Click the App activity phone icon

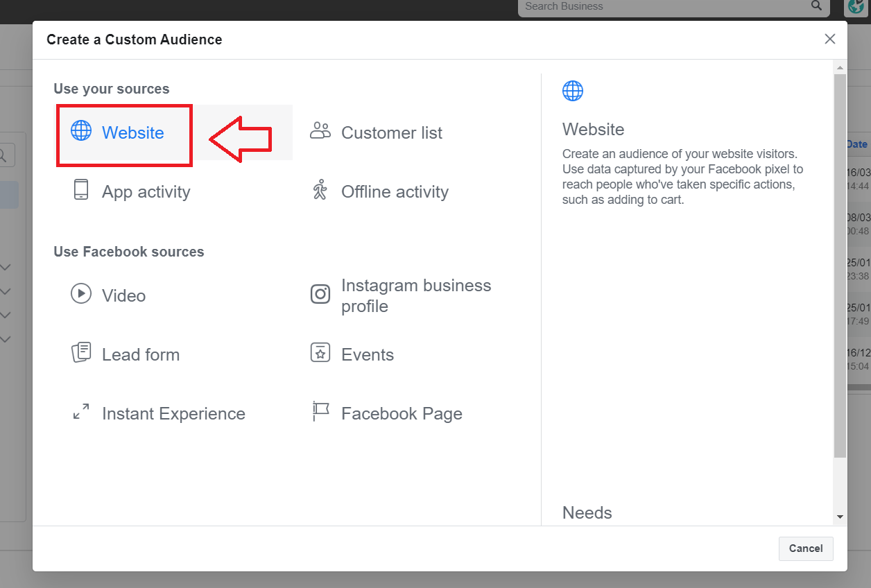click(x=81, y=189)
